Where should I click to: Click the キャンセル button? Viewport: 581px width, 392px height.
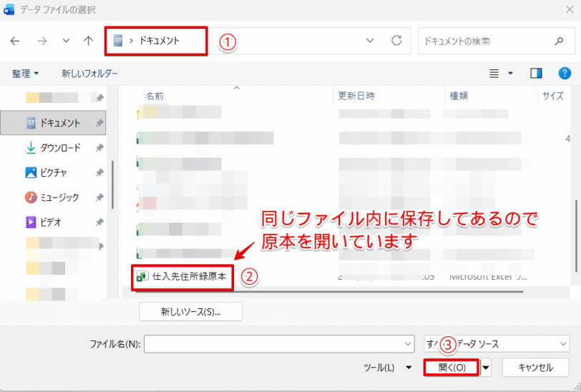tap(535, 368)
